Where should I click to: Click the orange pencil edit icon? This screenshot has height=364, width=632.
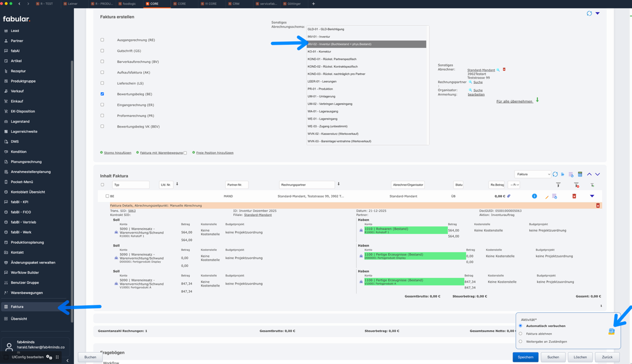click(547, 197)
